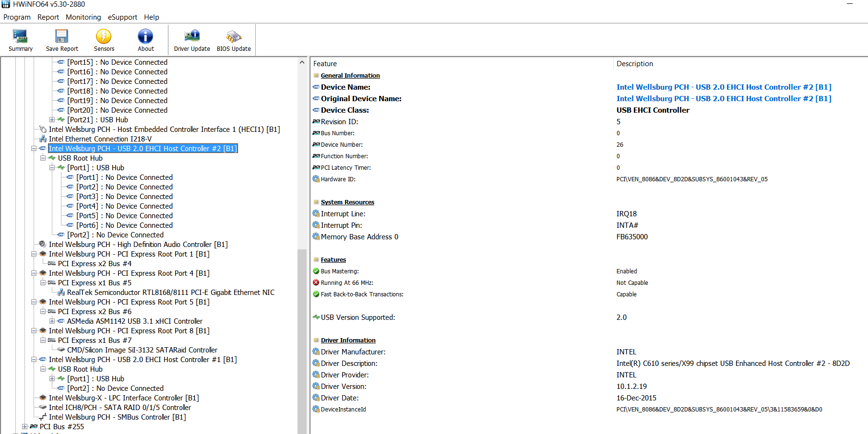This screenshot has height=434, width=868.
Task: Collapse the PCI Express Root Port 4 node
Action: [34, 273]
